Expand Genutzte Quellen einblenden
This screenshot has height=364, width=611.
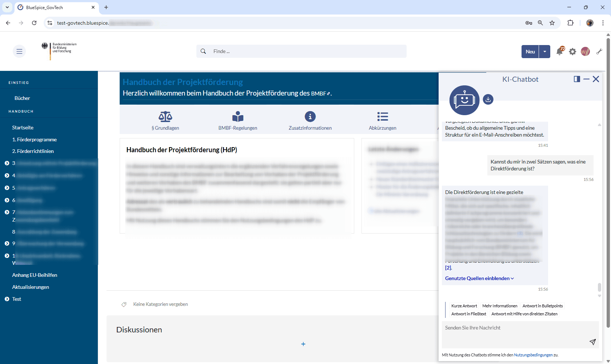click(x=479, y=278)
